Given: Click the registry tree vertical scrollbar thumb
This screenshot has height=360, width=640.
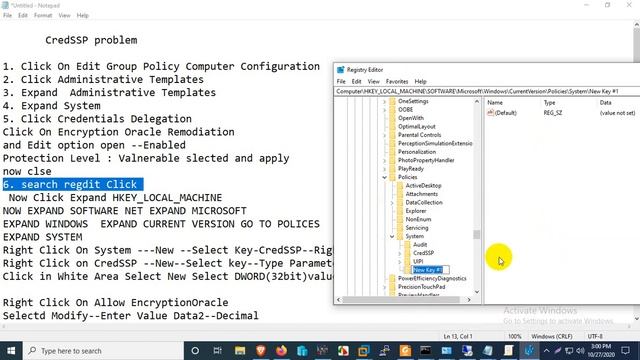Looking at the screenshot, I should point(476,234).
